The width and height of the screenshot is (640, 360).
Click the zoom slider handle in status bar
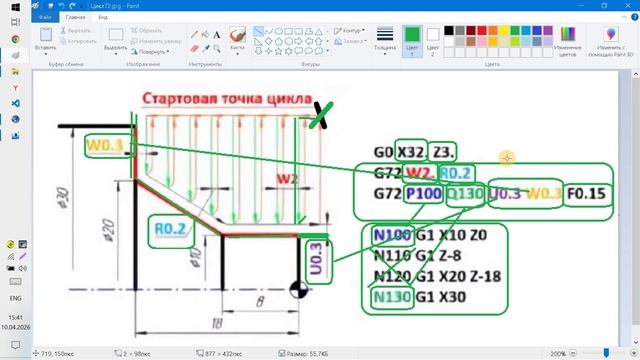point(607,353)
